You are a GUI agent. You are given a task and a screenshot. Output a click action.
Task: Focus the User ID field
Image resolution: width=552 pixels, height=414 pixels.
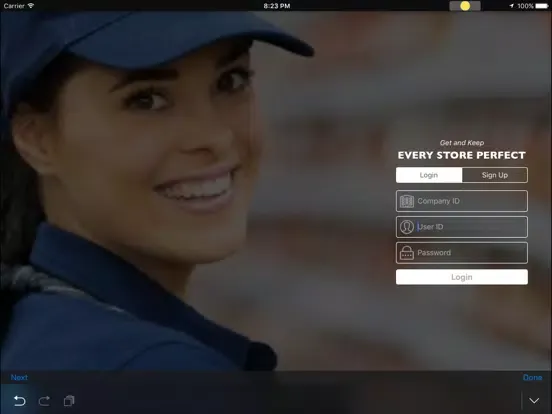(462, 227)
